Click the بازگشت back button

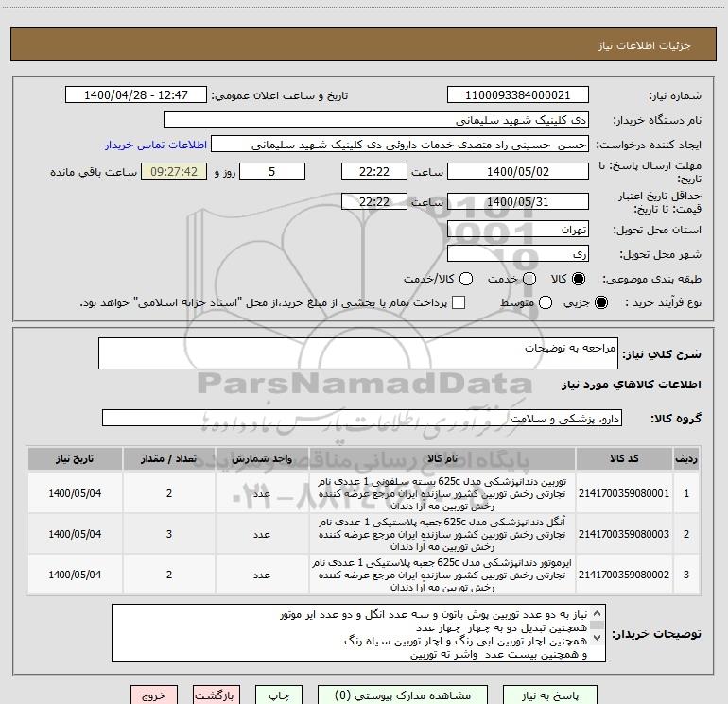pos(217,695)
